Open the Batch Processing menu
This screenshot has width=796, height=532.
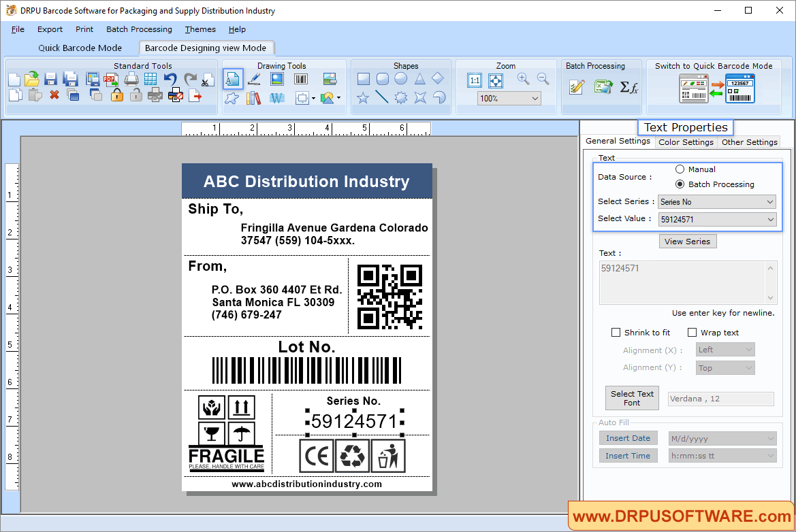pyautogui.click(x=139, y=29)
